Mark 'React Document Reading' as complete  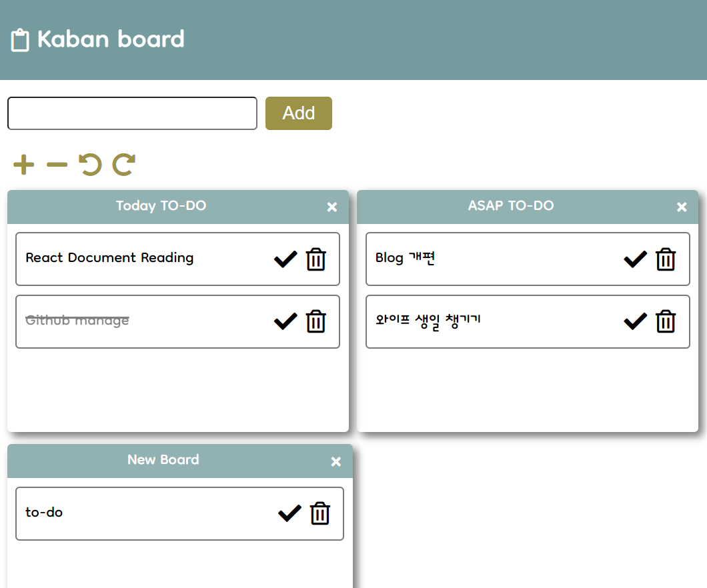pyautogui.click(x=285, y=259)
